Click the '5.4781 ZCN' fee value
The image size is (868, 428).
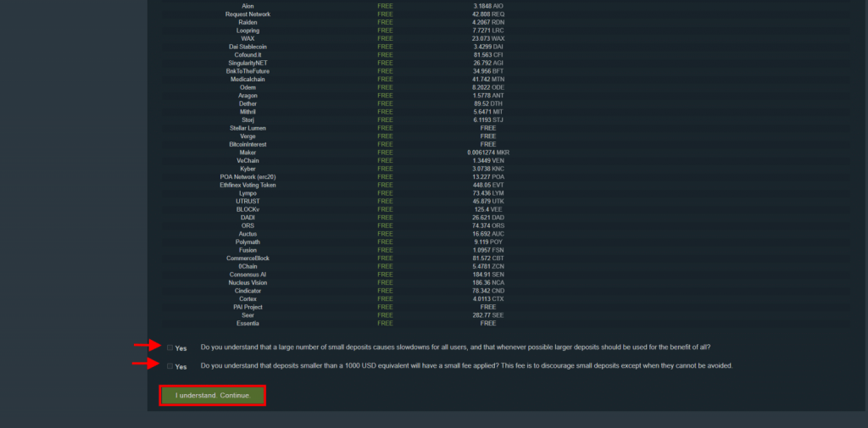(x=487, y=266)
